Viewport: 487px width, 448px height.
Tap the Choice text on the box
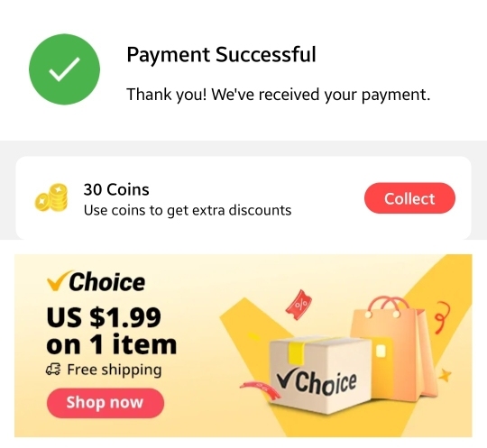click(x=317, y=384)
